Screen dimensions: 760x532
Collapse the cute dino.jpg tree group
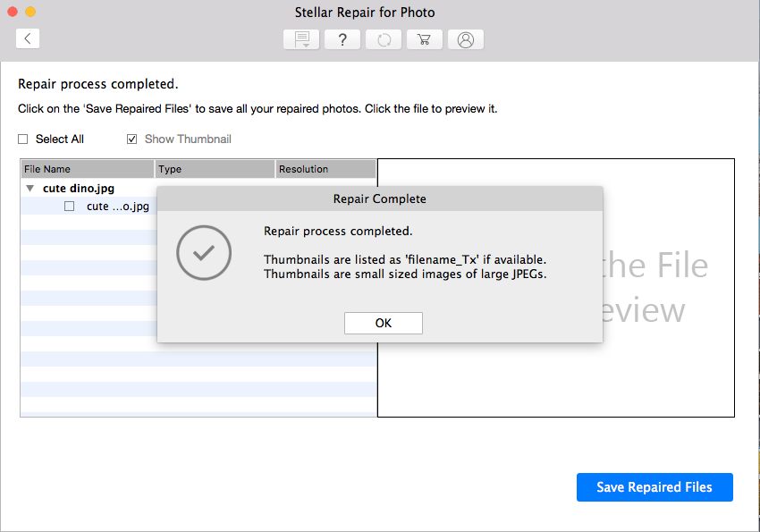point(30,189)
